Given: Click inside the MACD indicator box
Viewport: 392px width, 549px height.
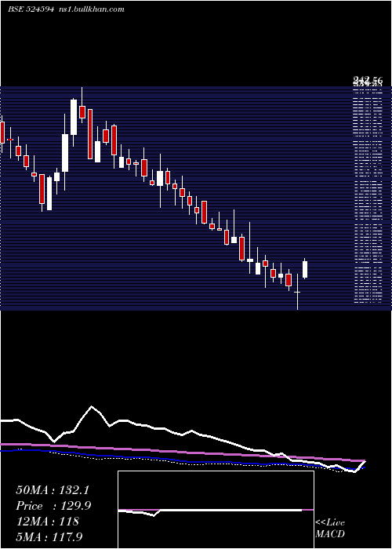Looking at the screenshot, I should tap(216, 510).
